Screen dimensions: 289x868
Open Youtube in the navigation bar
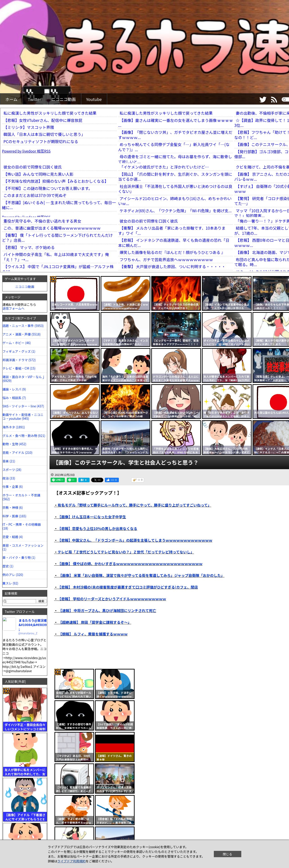[x=94, y=99]
